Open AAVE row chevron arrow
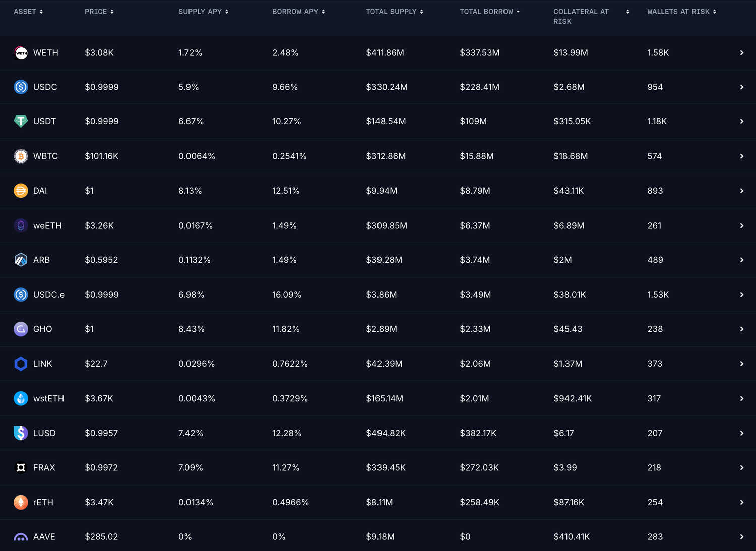This screenshot has width=756, height=551. point(741,537)
